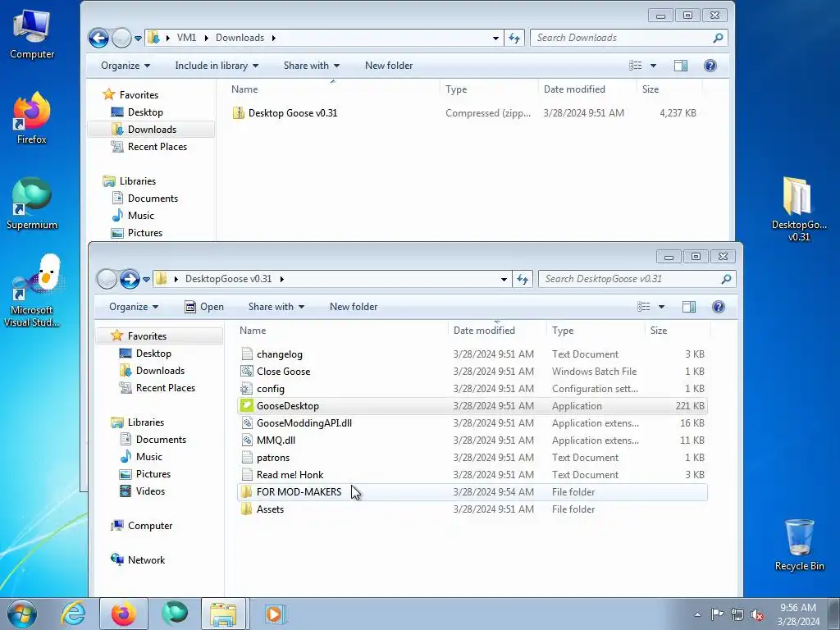Switch to Firefox on the taskbar
Image resolution: width=840 pixels, height=630 pixels.
point(124,614)
